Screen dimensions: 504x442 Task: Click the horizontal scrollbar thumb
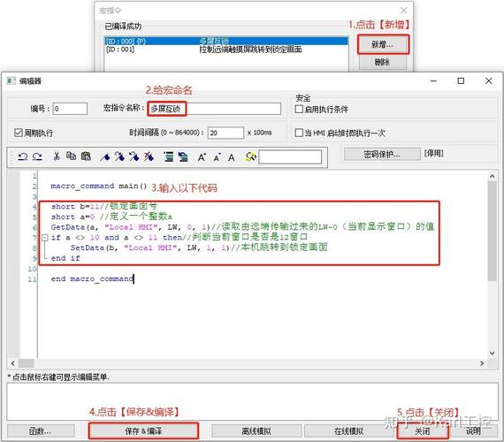click(26, 363)
